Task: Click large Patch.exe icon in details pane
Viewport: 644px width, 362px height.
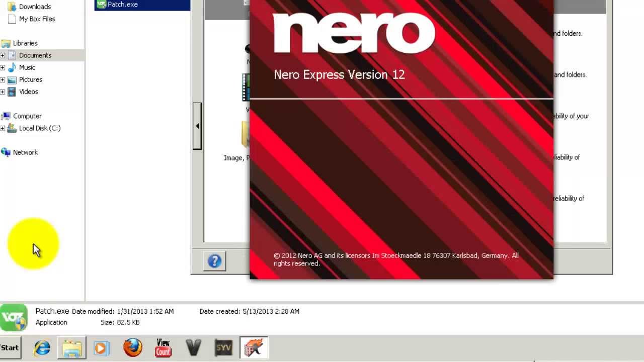Action: point(14,317)
